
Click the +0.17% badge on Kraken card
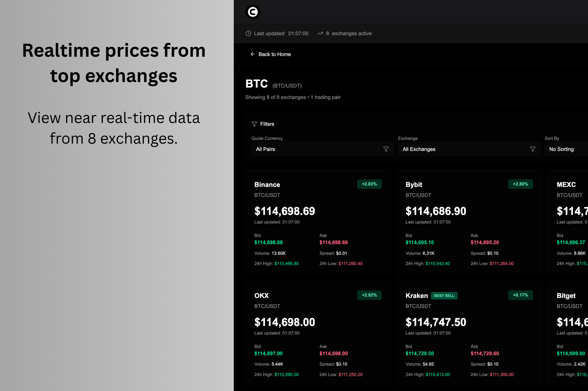[x=520, y=295]
